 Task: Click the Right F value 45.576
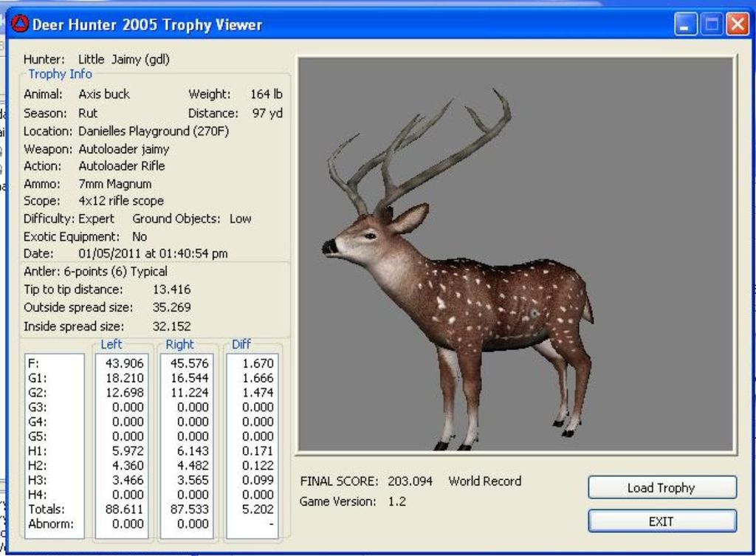(x=190, y=363)
